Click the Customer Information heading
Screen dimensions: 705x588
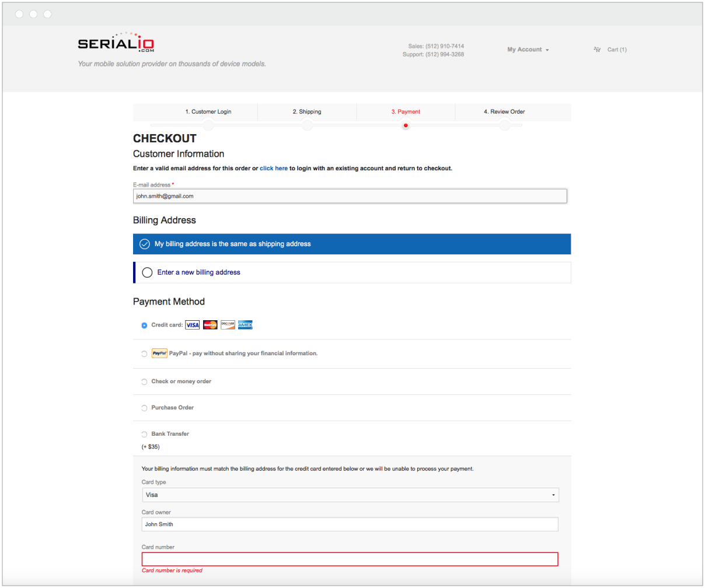[179, 154]
